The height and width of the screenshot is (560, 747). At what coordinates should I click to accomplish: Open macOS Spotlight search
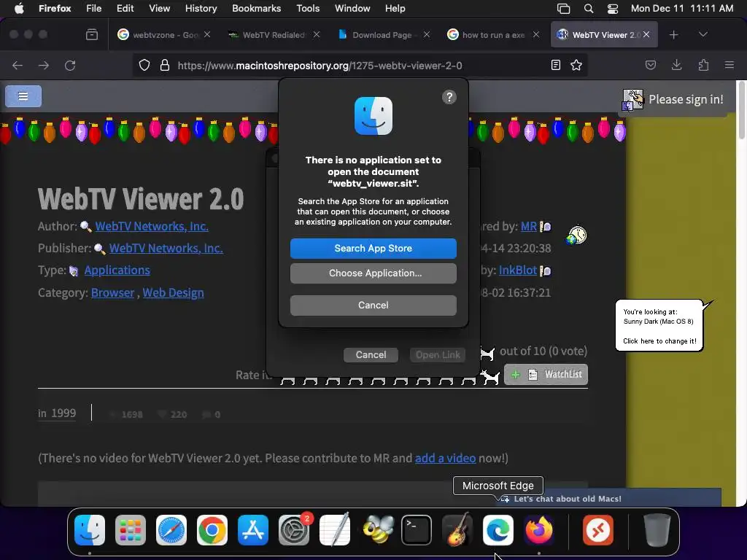click(589, 9)
